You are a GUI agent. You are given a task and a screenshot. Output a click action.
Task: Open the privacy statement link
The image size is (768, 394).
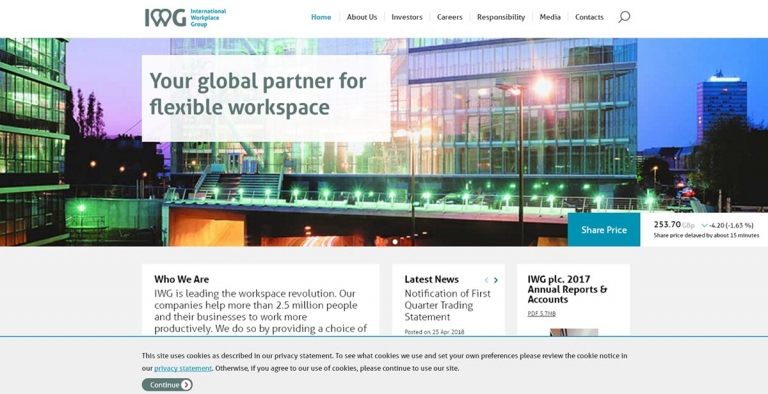(183, 368)
